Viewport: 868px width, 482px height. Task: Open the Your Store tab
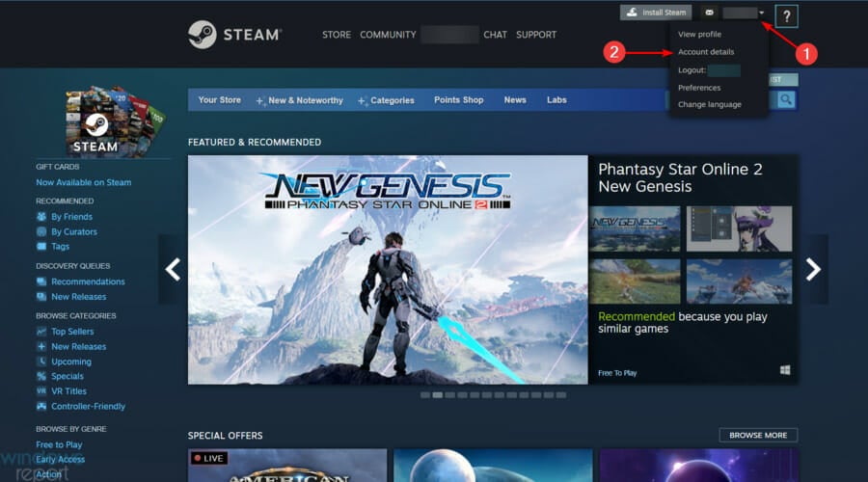pos(219,99)
